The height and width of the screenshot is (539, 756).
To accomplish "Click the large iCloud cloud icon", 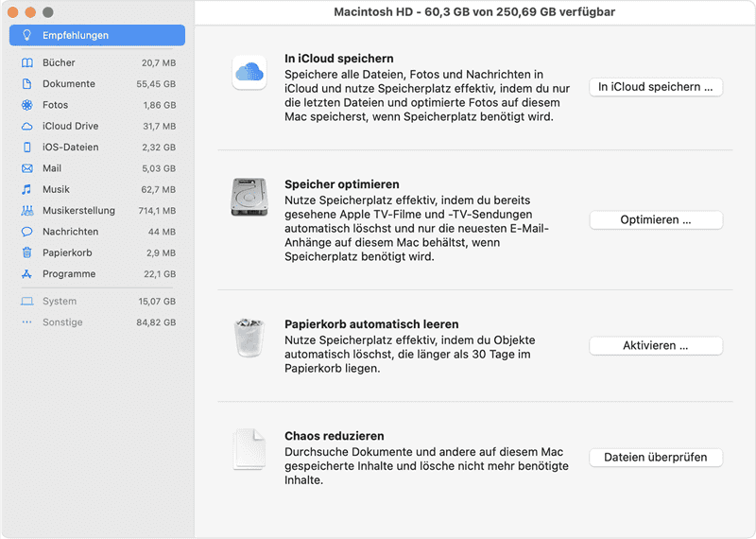I will point(249,73).
